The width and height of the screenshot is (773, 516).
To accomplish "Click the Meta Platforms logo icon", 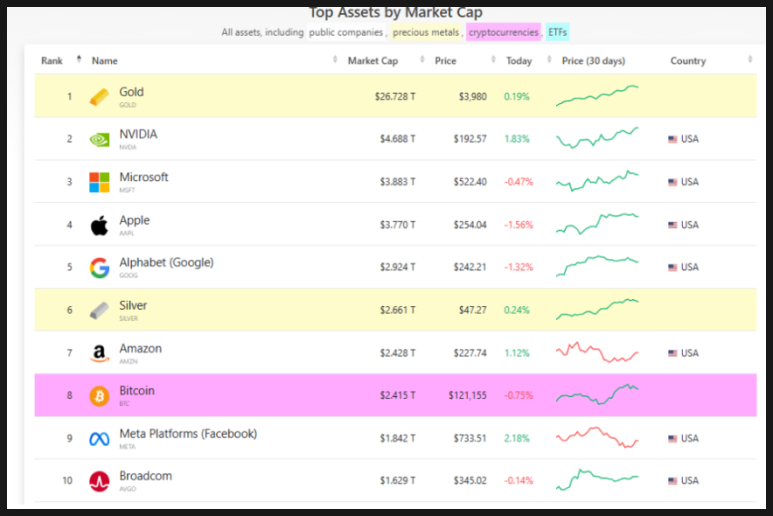I will (x=99, y=438).
